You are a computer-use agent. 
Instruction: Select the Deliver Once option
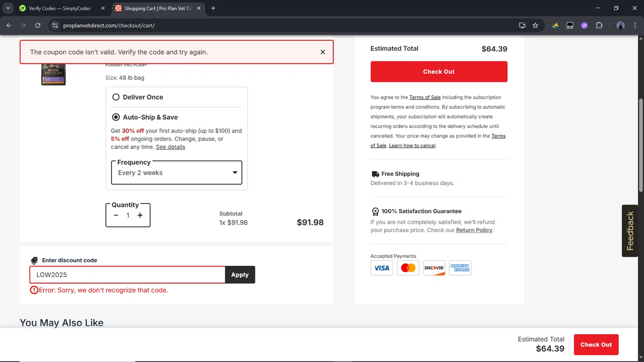pyautogui.click(x=116, y=97)
